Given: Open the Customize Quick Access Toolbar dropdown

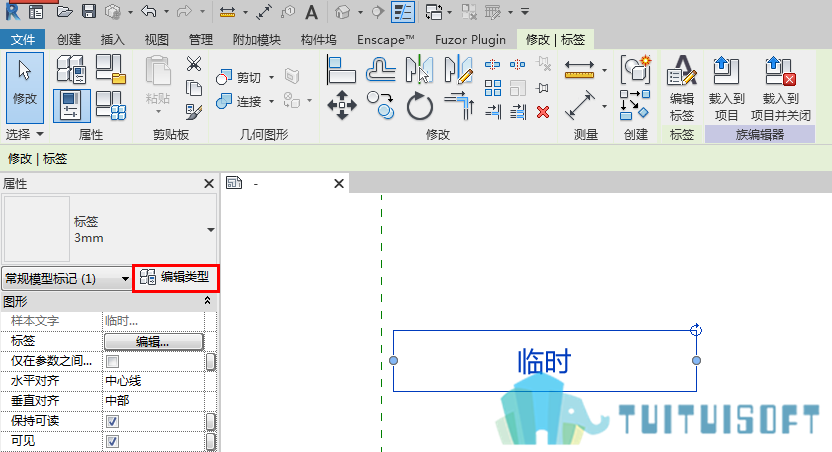Looking at the screenshot, I should point(525,11).
